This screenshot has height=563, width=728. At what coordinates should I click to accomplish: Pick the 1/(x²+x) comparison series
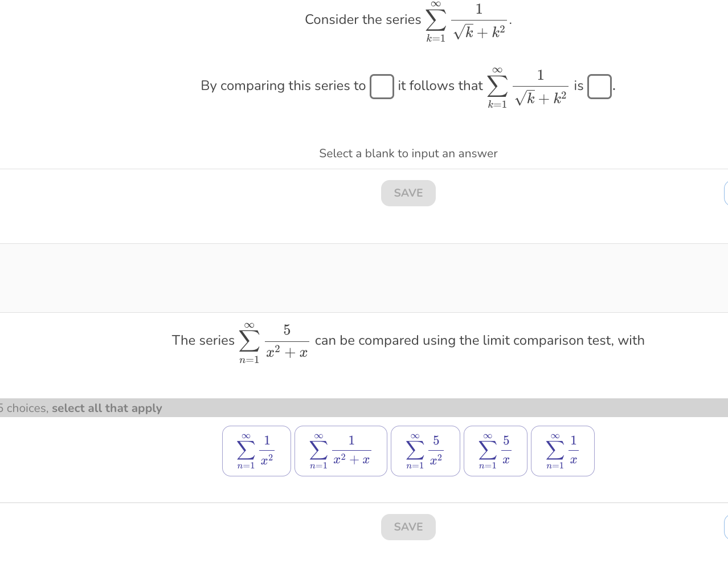(341, 451)
